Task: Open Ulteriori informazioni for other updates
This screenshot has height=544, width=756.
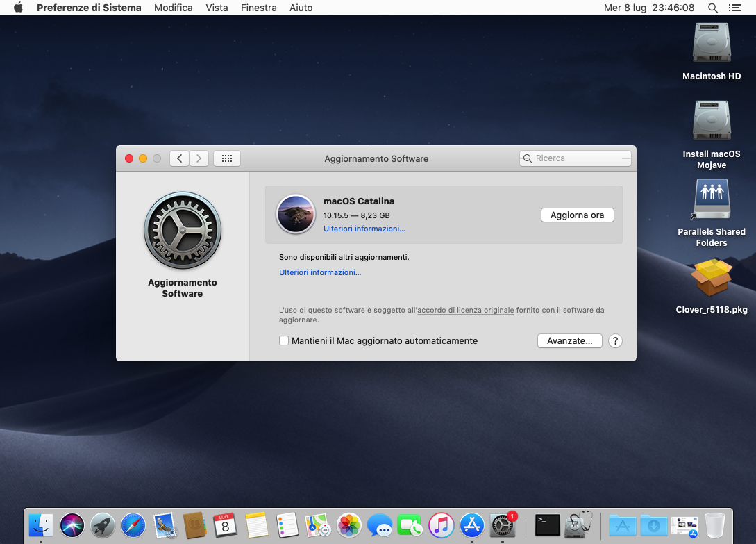Action: [319, 273]
